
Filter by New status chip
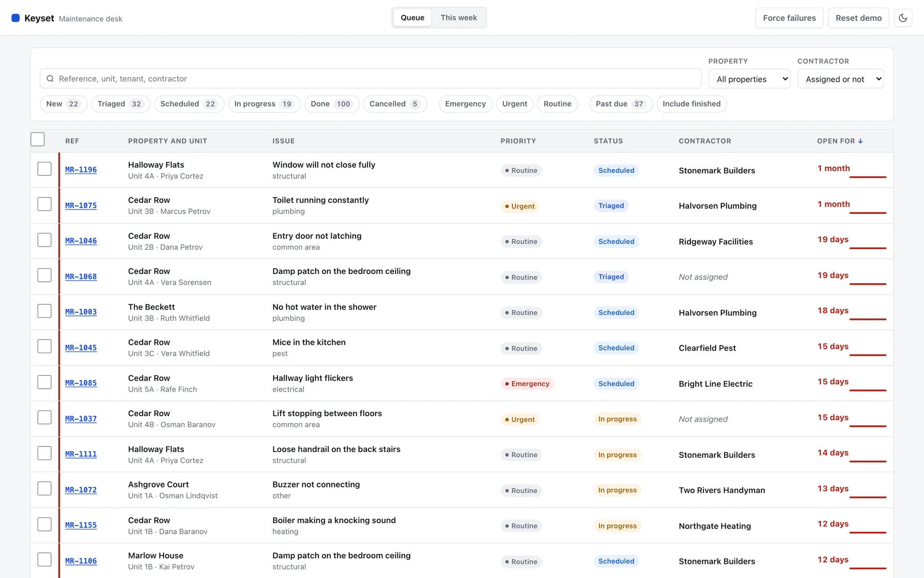[x=64, y=104]
